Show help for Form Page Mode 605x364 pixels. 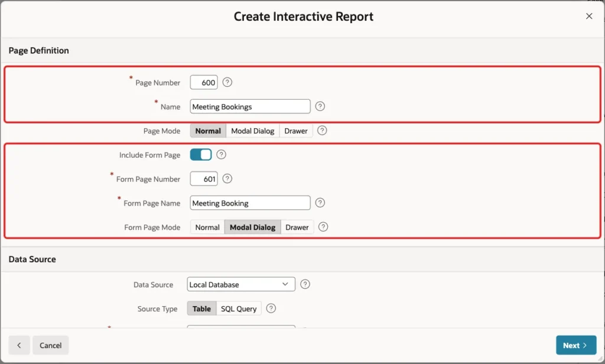pyautogui.click(x=323, y=227)
